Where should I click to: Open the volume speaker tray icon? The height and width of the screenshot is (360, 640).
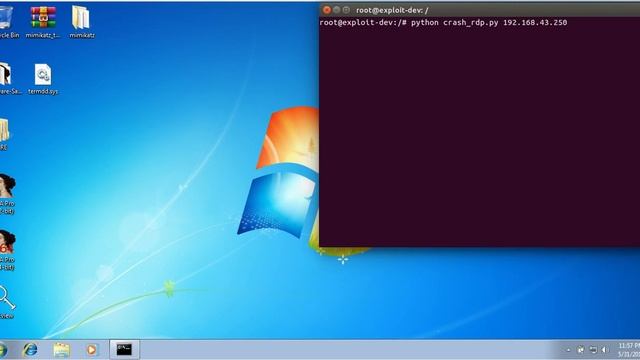(x=605, y=350)
